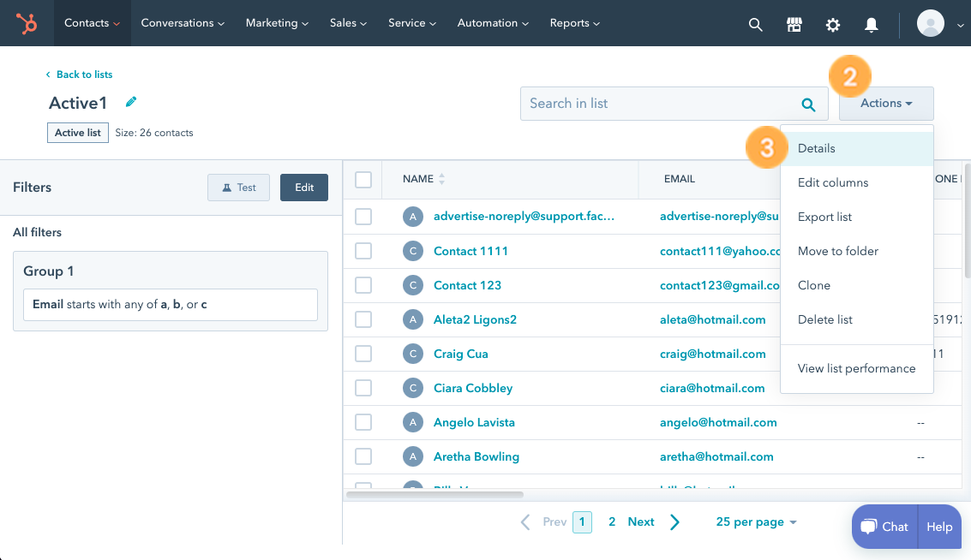Select checkbox for Aretha Bowling
Viewport: 971px width, 560px height.
pos(363,456)
